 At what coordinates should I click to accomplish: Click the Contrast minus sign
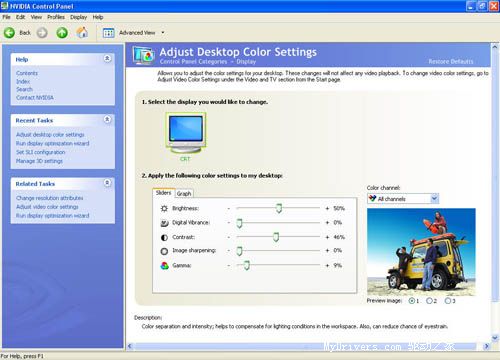[229, 237]
